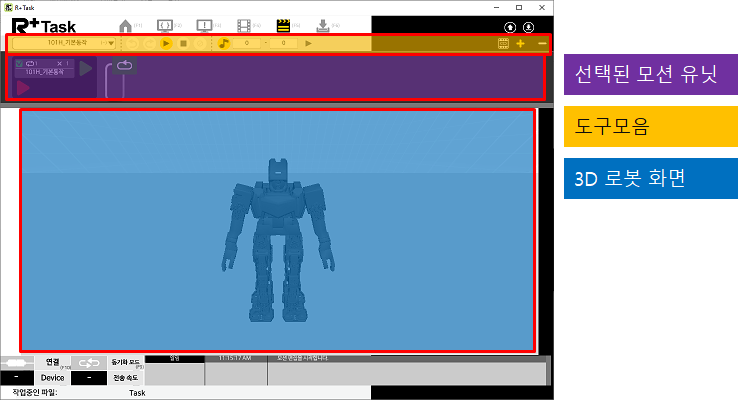Click the loop icon above the bracket
The image size is (738, 400).
click(125, 65)
